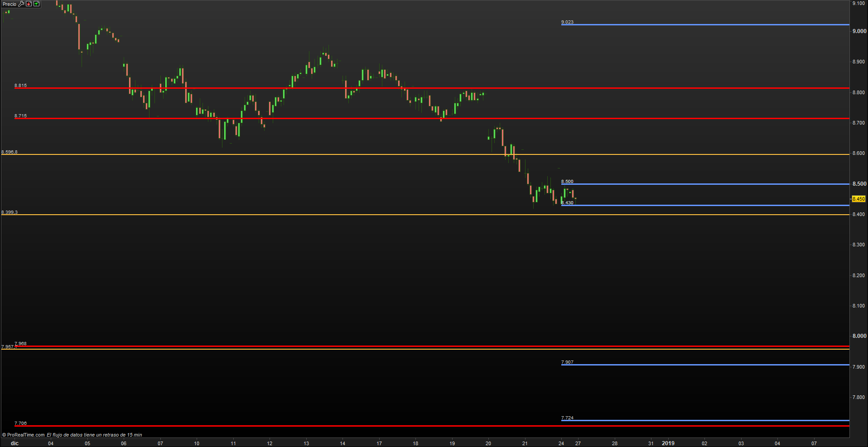Click the red down-arrow document icon
This screenshot has height=447, width=868.
(x=29, y=4)
